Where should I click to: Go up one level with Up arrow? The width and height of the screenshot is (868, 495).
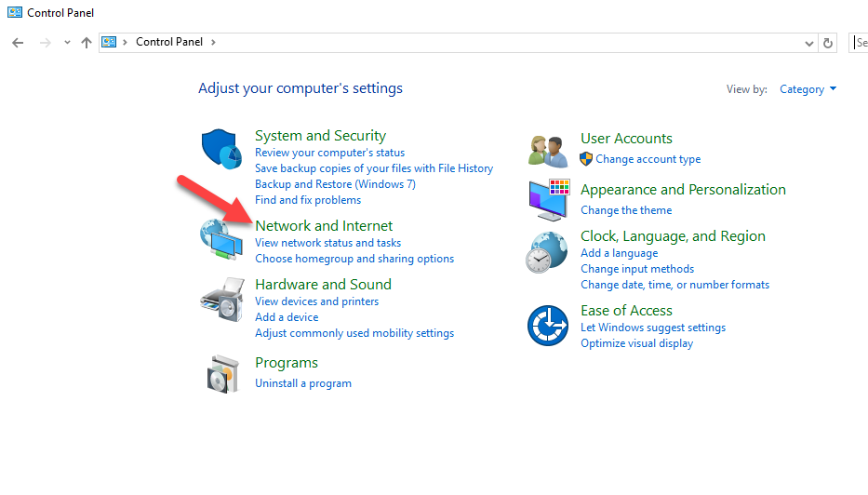coord(86,43)
